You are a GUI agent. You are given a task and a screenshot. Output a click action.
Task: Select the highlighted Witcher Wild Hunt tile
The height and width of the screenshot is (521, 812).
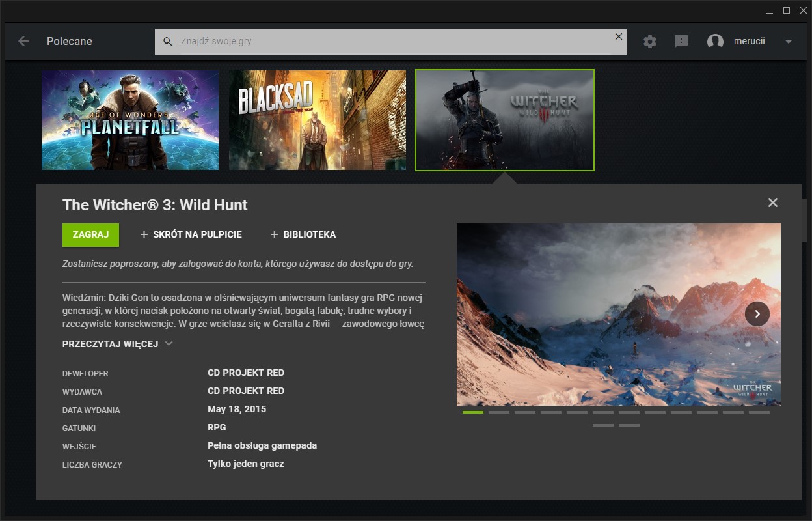pos(505,120)
